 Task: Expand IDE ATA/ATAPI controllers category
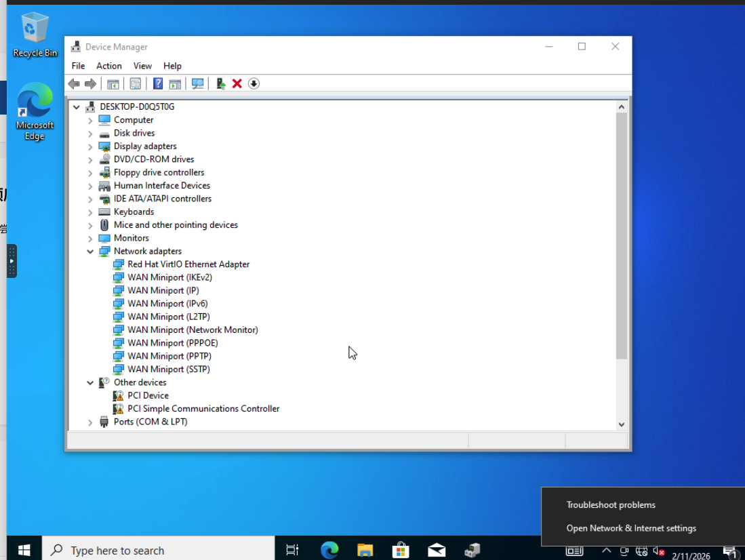pos(90,199)
